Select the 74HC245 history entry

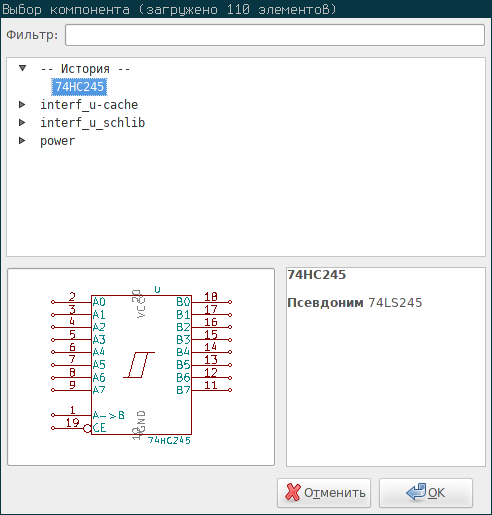click(x=79, y=87)
